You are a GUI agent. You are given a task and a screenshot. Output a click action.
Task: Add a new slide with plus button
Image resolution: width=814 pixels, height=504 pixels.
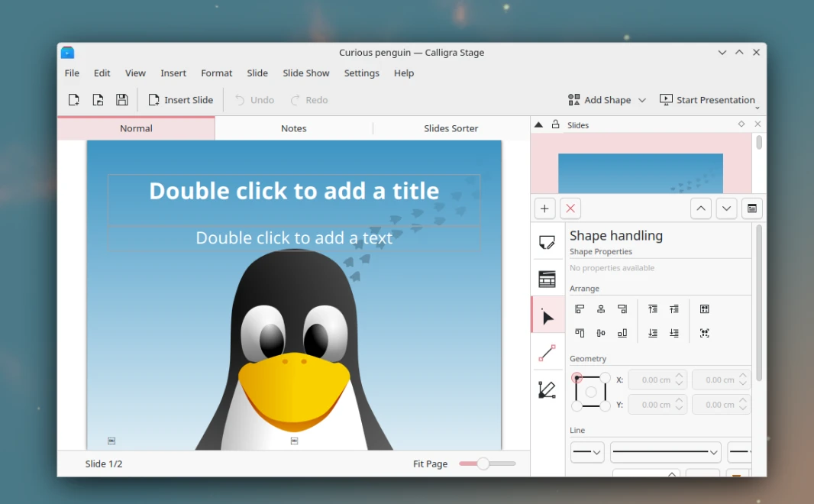[544, 208]
